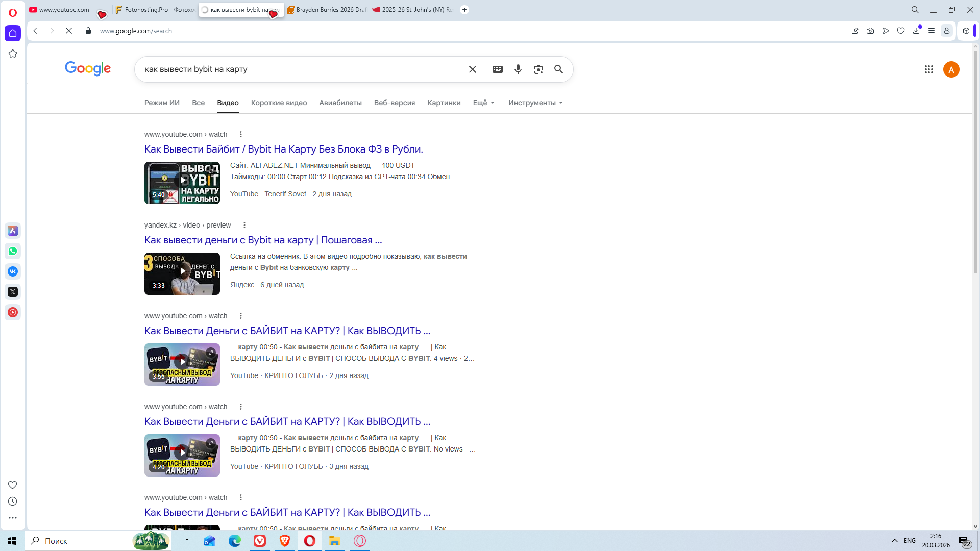Open the on-screen keyboard icon in search box
The image size is (980, 551).
click(497, 69)
